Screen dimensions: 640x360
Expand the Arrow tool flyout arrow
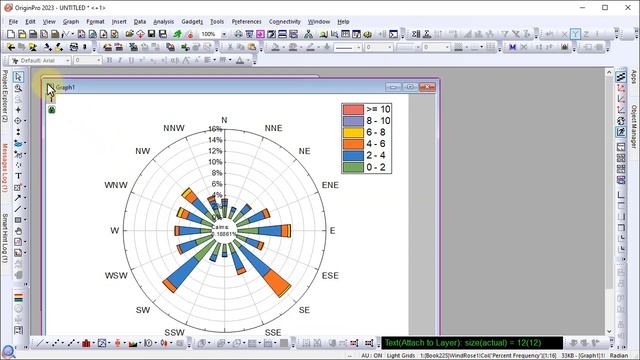[25, 198]
